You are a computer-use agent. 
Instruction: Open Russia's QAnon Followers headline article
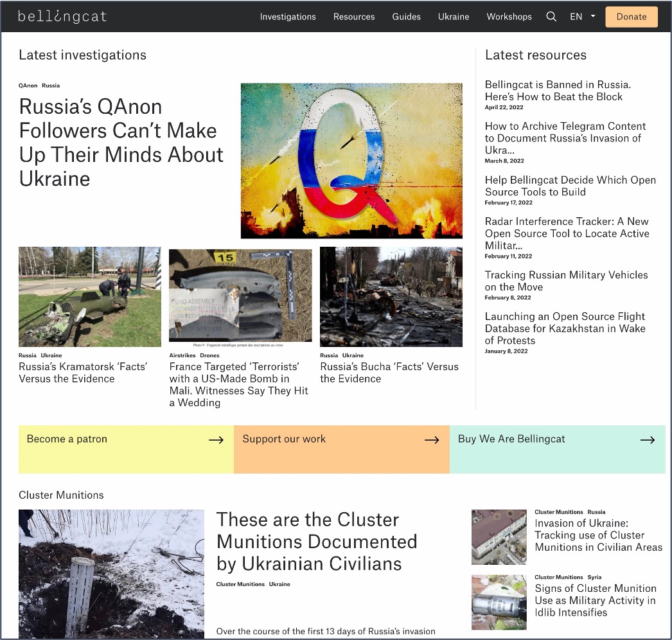(121, 142)
